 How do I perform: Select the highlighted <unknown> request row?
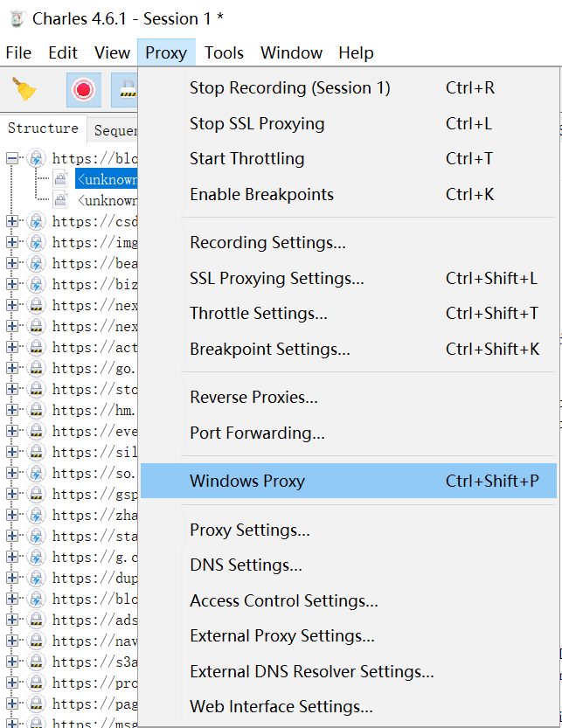point(107,179)
